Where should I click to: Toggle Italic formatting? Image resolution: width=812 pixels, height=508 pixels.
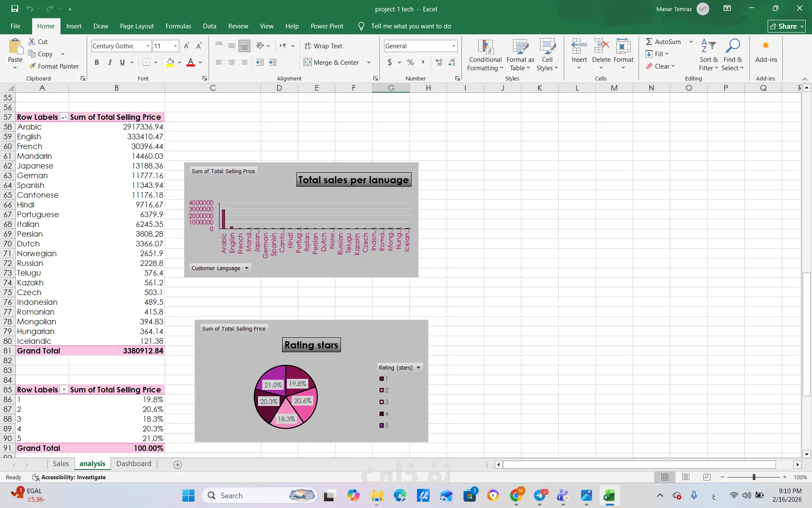[110, 62]
